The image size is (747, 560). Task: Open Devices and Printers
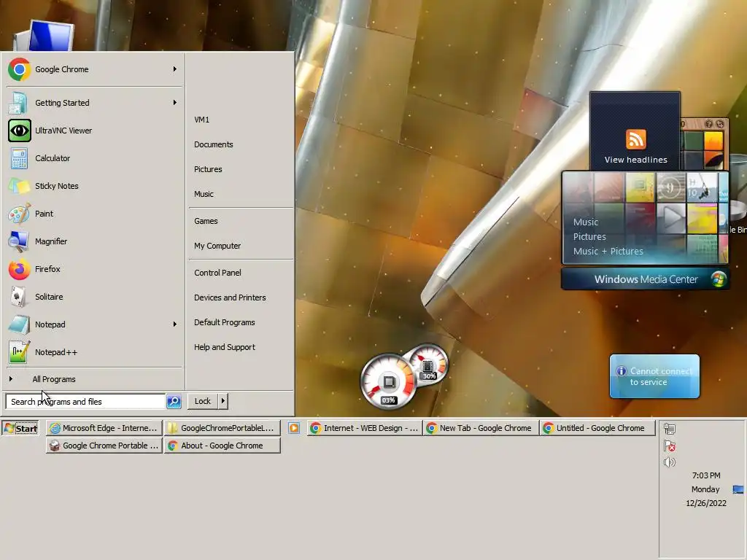pyautogui.click(x=230, y=297)
